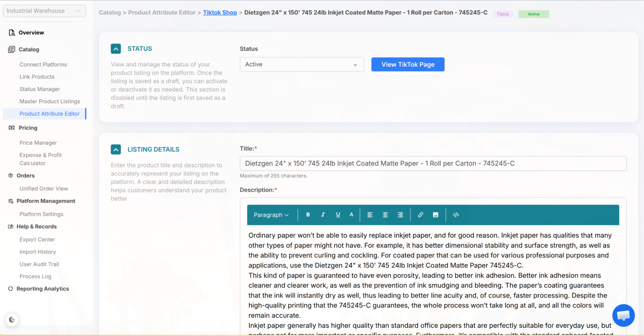Apply italic formatting in description editor
The width and height of the screenshot is (644, 336).
click(323, 215)
